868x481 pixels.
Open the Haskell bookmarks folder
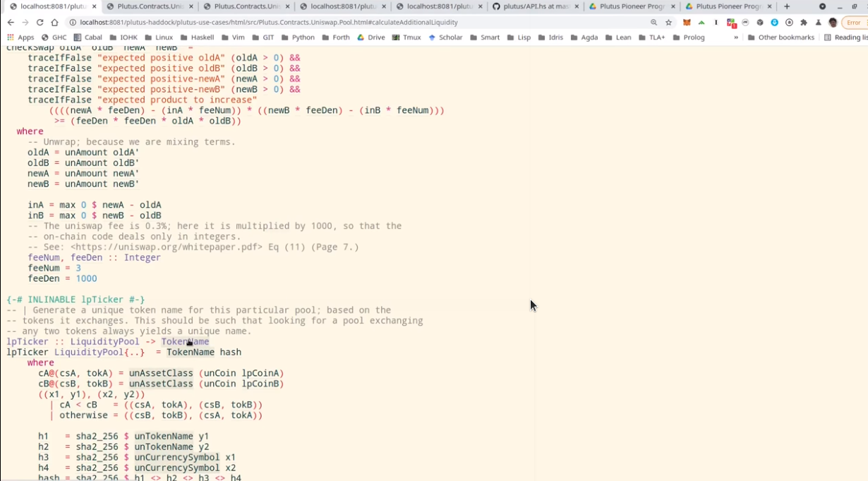197,37
